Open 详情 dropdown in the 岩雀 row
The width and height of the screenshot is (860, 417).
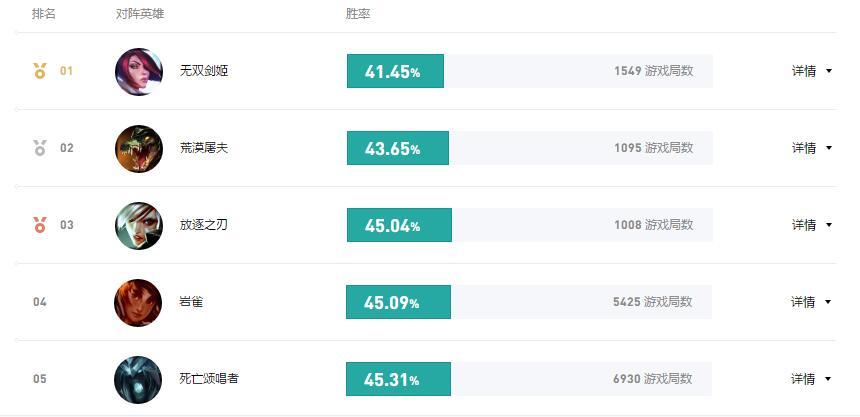[811, 302]
